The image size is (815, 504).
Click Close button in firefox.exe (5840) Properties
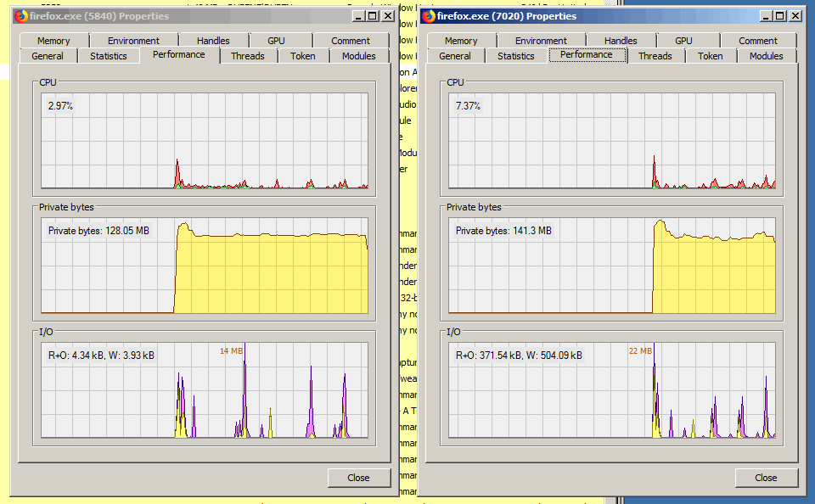[x=358, y=478]
